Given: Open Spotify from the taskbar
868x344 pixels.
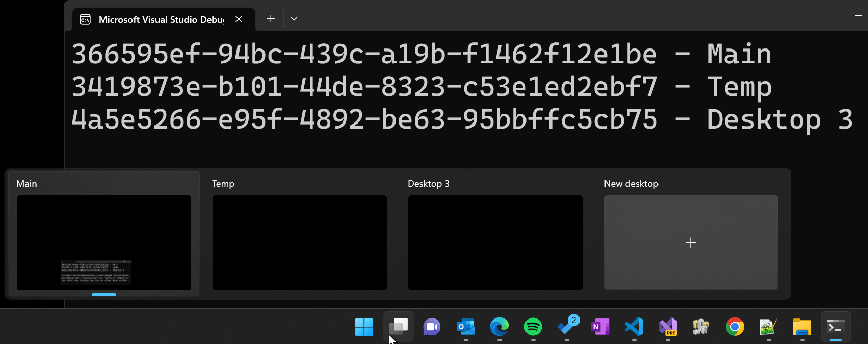Looking at the screenshot, I should [x=533, y=327].
